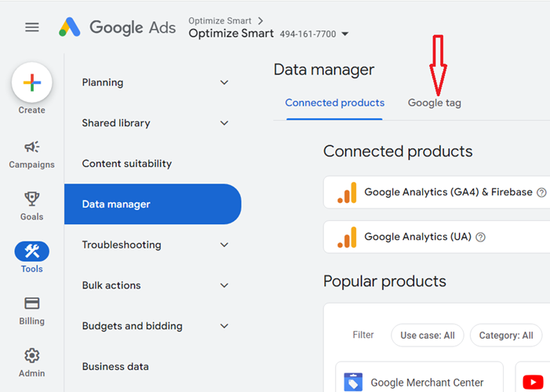Click the Google Analytics (GA4) bar chart icon
The width and height of the screenshot is (550, 392).
tap(347, 193)
